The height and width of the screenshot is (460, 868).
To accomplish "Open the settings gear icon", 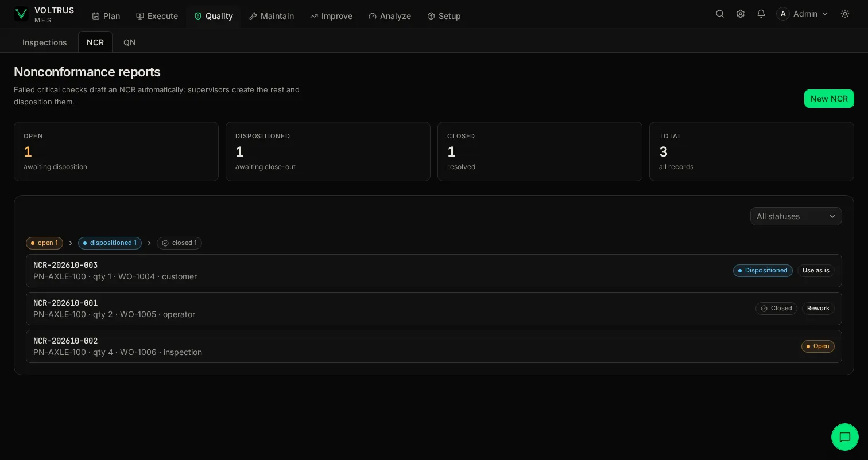I will tap(741, 14).
